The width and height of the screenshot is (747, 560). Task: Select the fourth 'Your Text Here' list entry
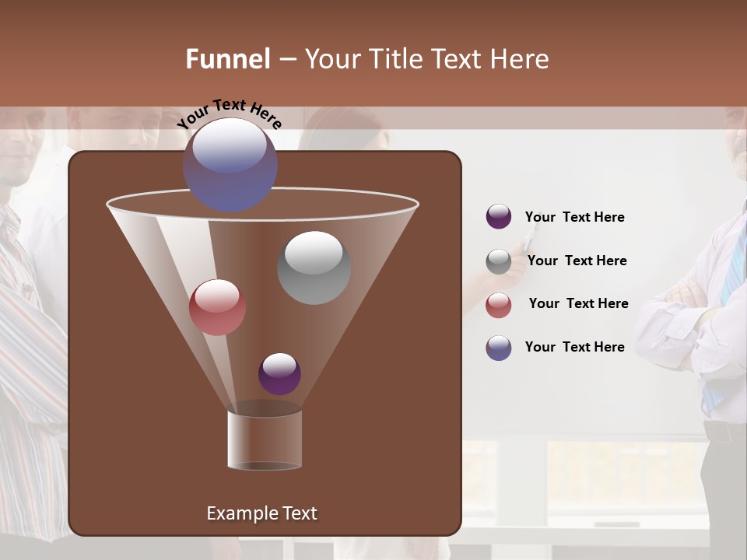[574, 347]
